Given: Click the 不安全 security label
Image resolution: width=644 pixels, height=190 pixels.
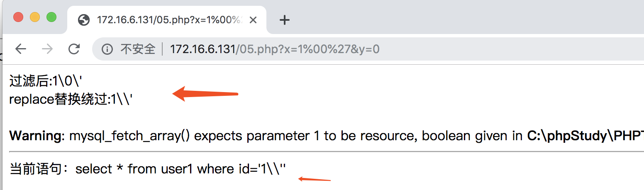Looking at the screenshot, I should click(138, 50).
